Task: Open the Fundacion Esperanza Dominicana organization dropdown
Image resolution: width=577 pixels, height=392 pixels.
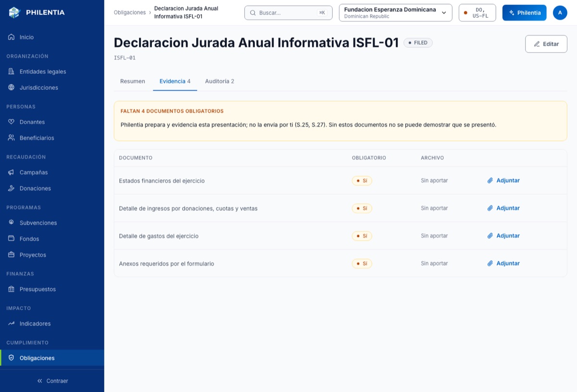Action: tap(395, 12)
